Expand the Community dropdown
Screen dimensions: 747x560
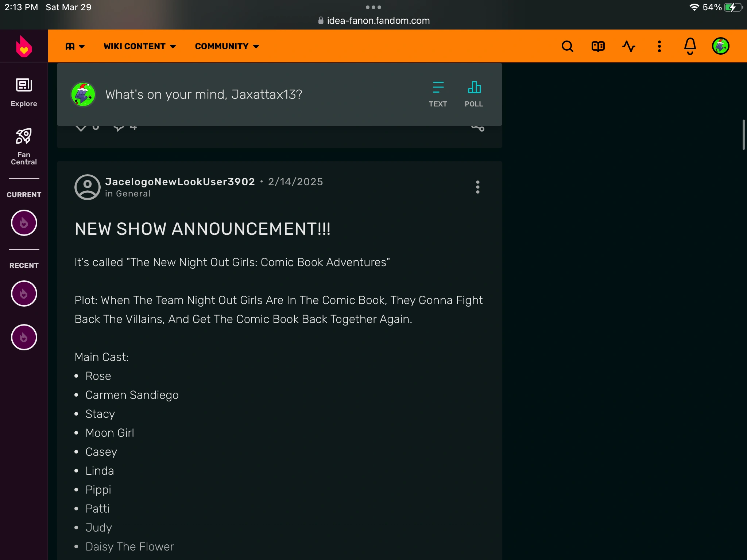click(x=227, y=46)
